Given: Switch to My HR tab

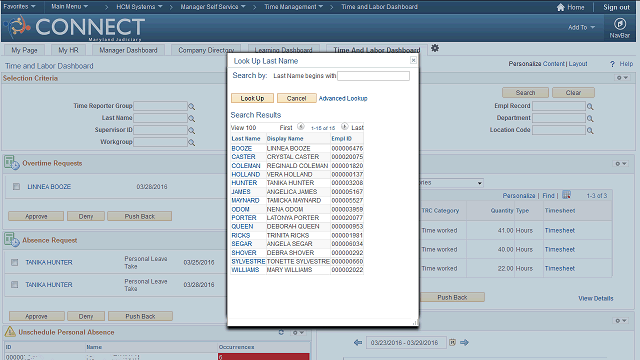Looking at the screenshot, I should [68, 50].
